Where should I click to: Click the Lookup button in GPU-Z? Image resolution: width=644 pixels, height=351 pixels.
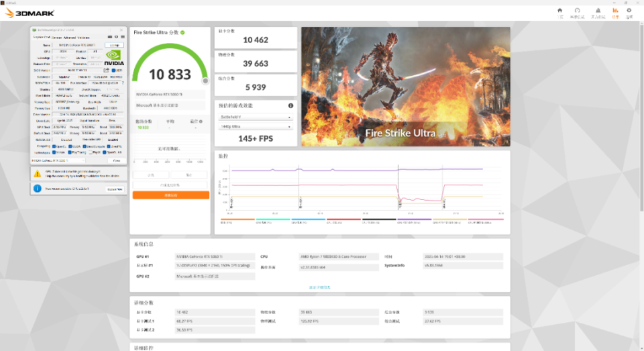tap(114, 45)
